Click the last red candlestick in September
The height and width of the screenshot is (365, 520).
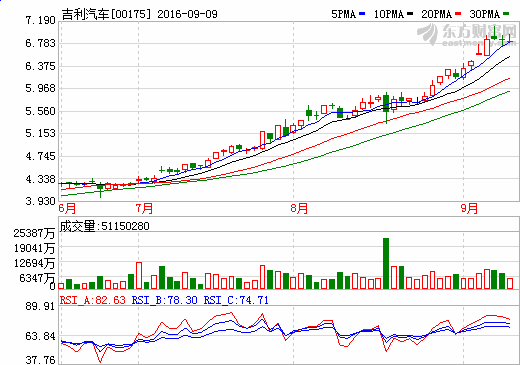510,39
